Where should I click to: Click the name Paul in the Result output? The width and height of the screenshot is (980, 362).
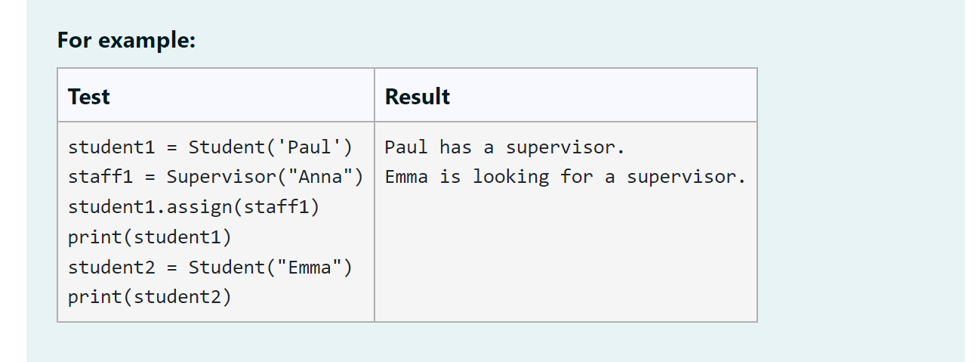click(x=406, y=147)
